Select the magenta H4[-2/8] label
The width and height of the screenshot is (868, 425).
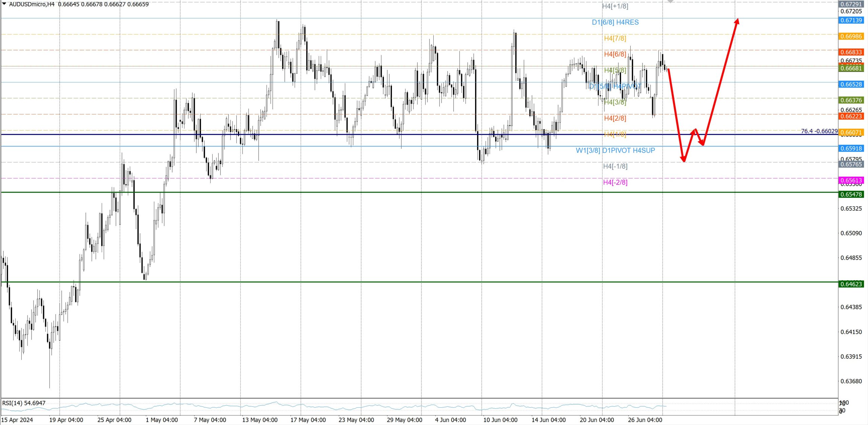(x=615, y=182)
